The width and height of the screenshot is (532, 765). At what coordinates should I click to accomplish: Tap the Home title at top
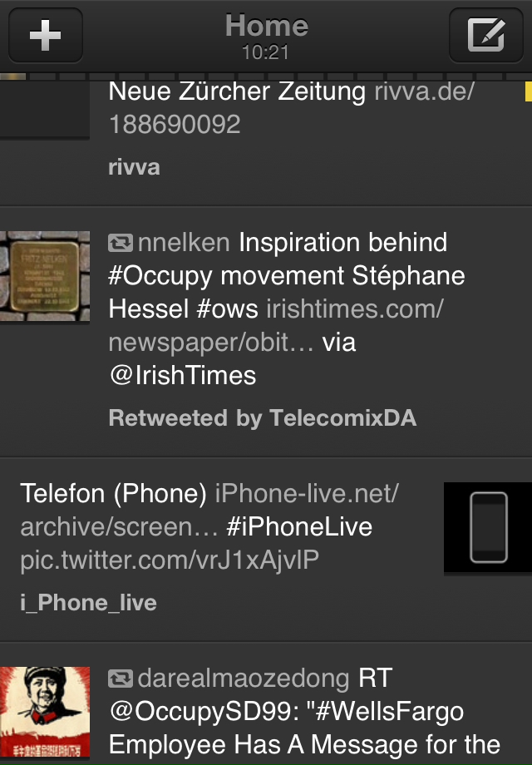(266, 26)
